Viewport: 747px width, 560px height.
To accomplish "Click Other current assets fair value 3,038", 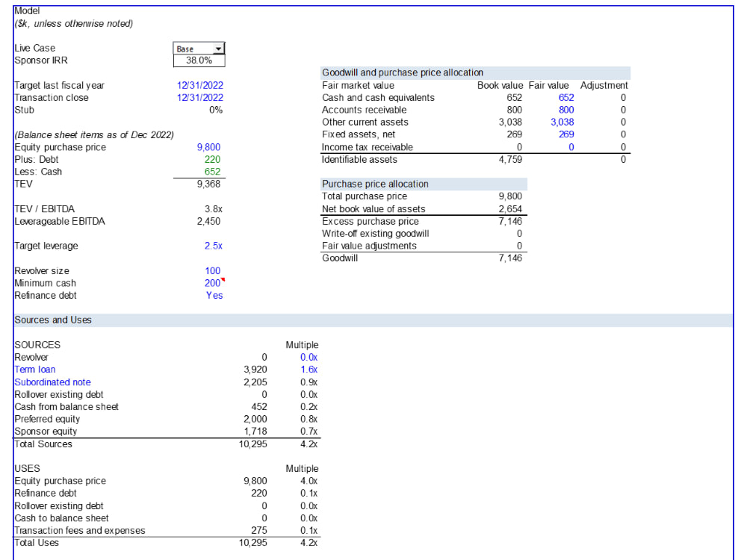I will coord(562,122).
